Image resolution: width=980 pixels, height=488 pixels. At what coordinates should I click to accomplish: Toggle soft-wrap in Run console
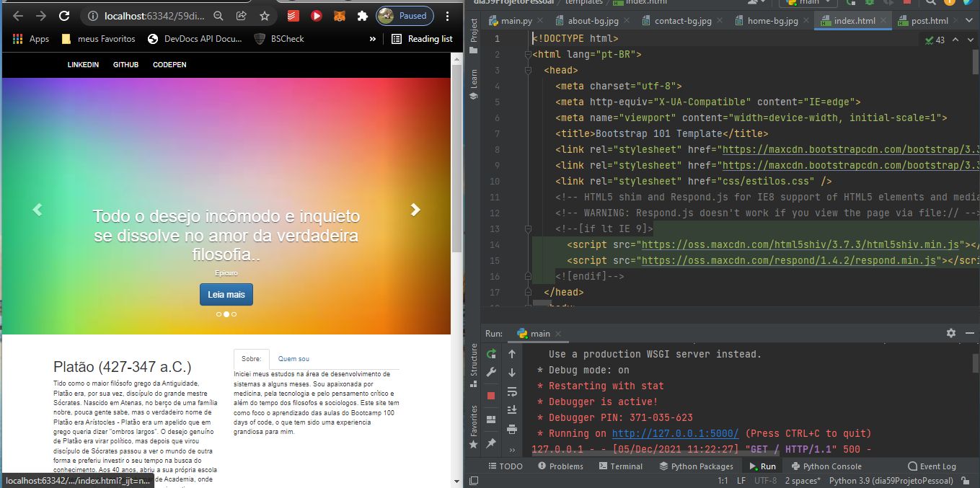click(x=512, y=391)
